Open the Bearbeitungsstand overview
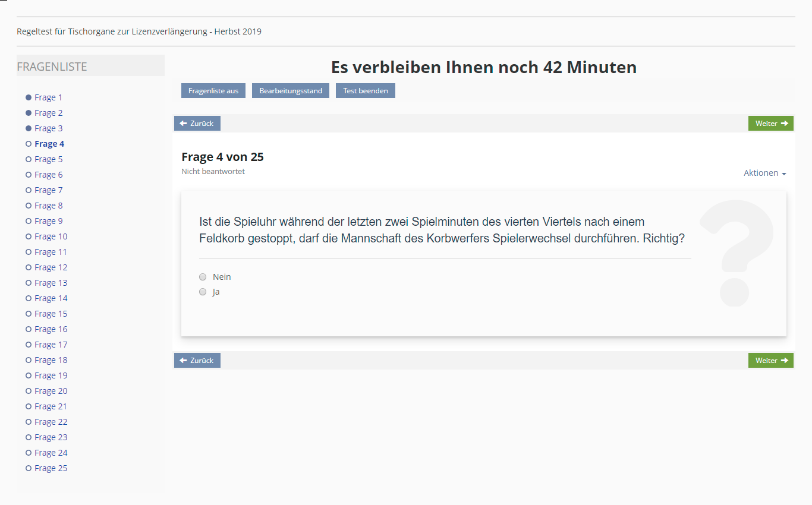Image resolution: width=812 pixels, height=505 pixels. pos(291,91)
